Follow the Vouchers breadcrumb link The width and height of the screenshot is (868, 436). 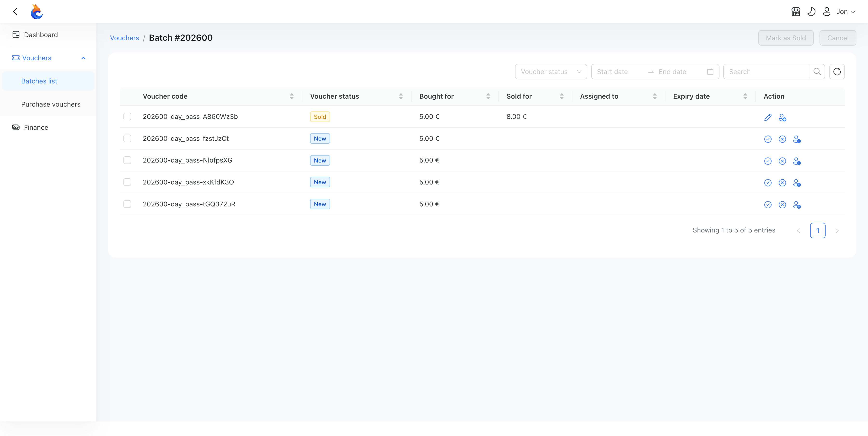pyautogui.click(x=124, y=38)
